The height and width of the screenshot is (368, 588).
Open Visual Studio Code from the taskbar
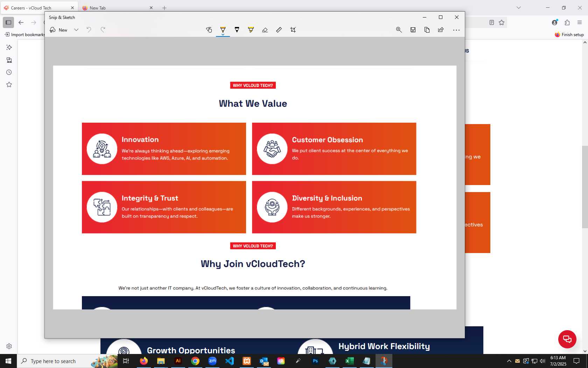[229, 361]
